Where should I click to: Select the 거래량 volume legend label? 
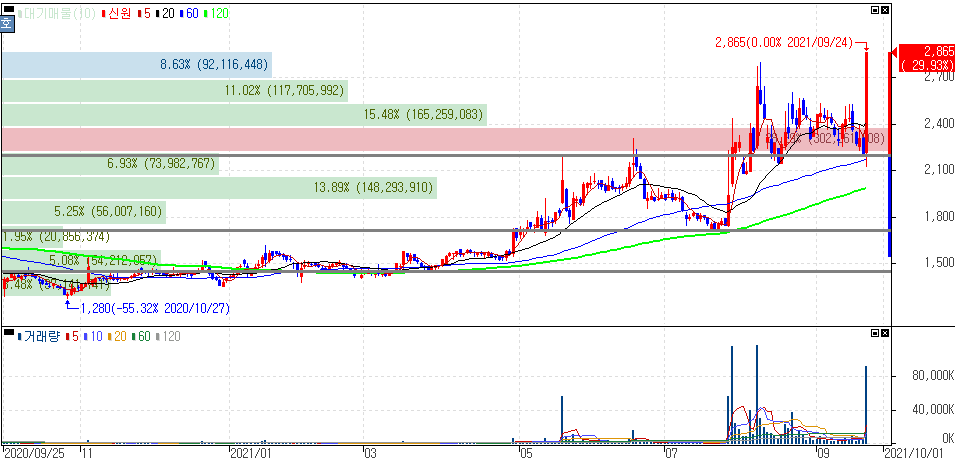[38, 336]
